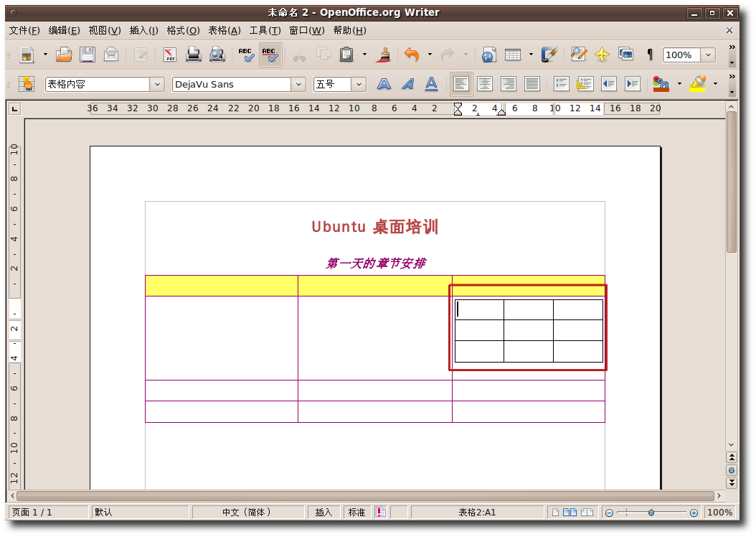Click the New document icon
This screenshot has width=756, height=537.
coord(27,55)
